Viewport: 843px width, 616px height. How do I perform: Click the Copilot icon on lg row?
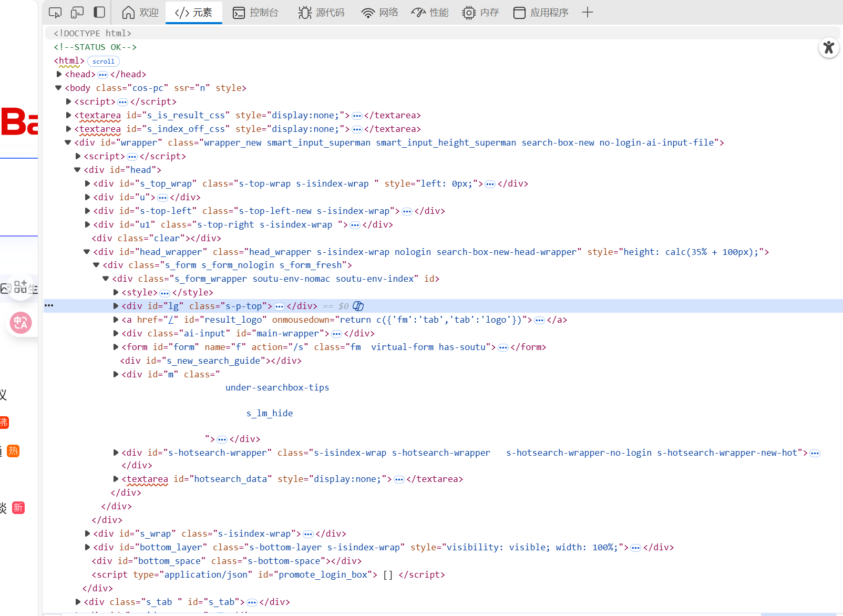(358, 306)
